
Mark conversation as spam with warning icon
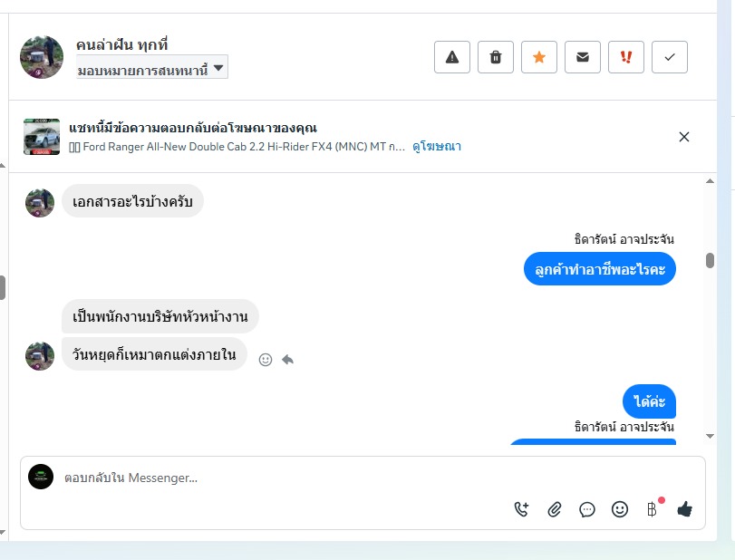click(x=452, y=57)
